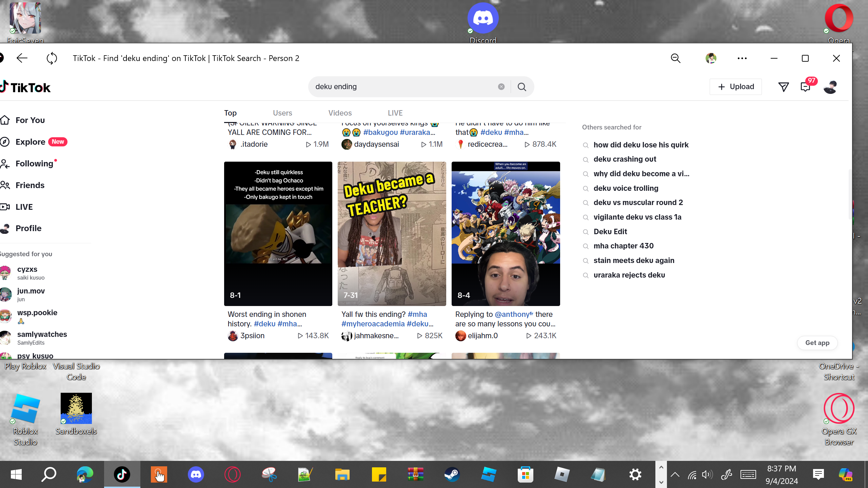Open the 'Deku became a TEACHER?' video

(x=392, y=233)
